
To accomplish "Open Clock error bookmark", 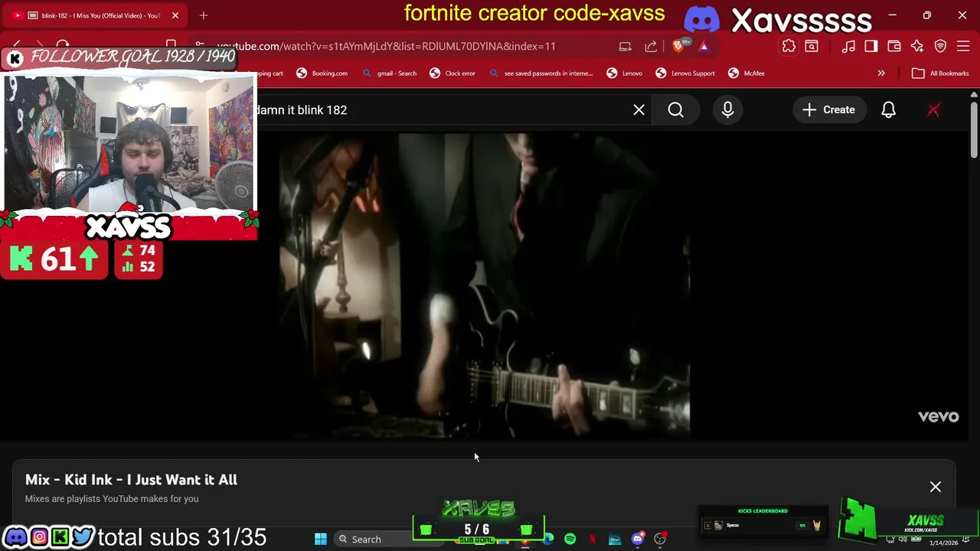I will pos(452,73).
